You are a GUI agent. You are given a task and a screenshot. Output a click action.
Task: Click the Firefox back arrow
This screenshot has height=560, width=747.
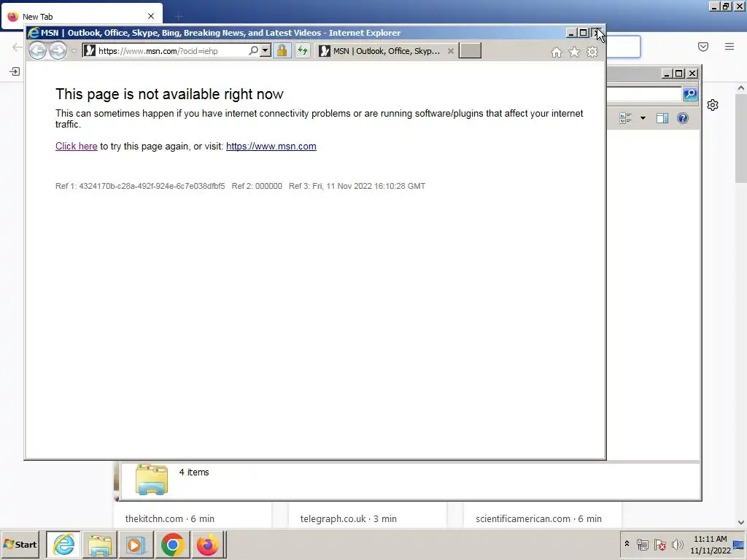pos(18,47)
